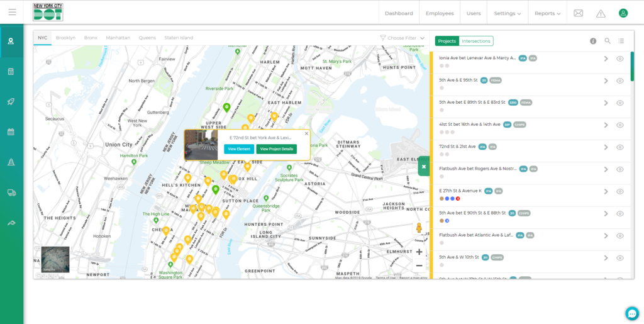Image resolution: width=644 pixels, height=324 pixels.
Task: Click the View Element button
Action: tap(239, 149)
